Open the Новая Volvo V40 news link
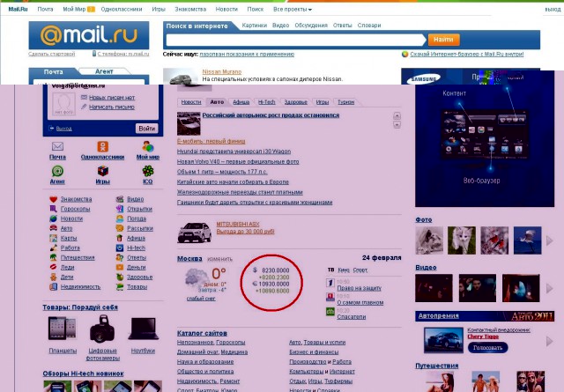This screenshot has height=392, width=564. [x=238, y=162]
